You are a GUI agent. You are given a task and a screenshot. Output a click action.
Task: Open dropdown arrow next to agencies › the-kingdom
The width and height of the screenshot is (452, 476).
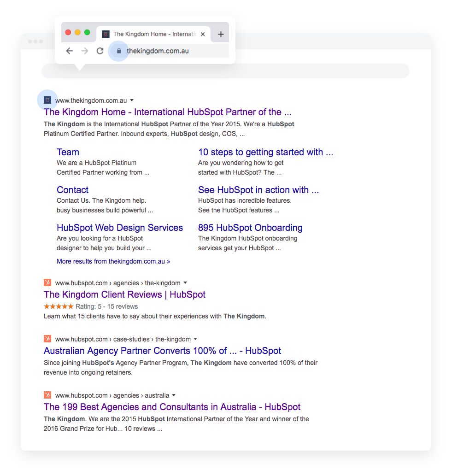coord(185,282)
